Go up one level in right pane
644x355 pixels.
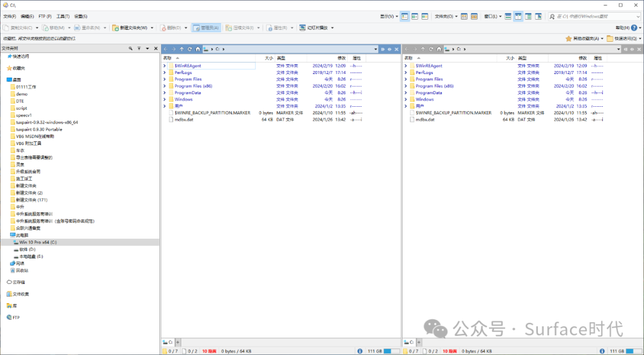point(423,49)
